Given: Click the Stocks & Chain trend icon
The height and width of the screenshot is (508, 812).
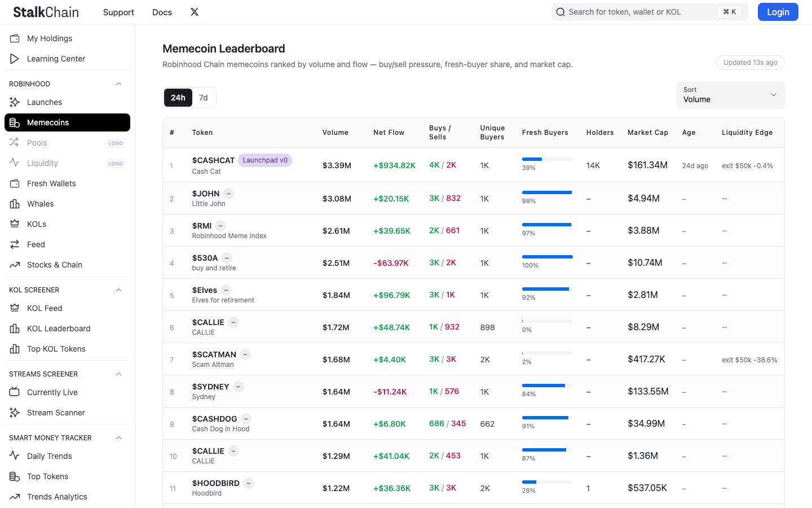Looking at the screenshot, I should pyautogui.click(x=15, y=265).
